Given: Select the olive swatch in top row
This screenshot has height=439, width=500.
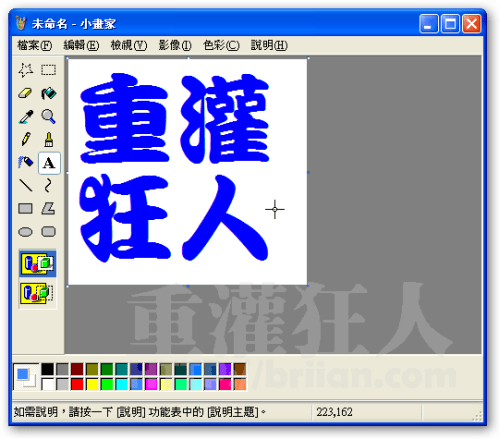Looking at the screenshot, I should click(x=92, y=369).
